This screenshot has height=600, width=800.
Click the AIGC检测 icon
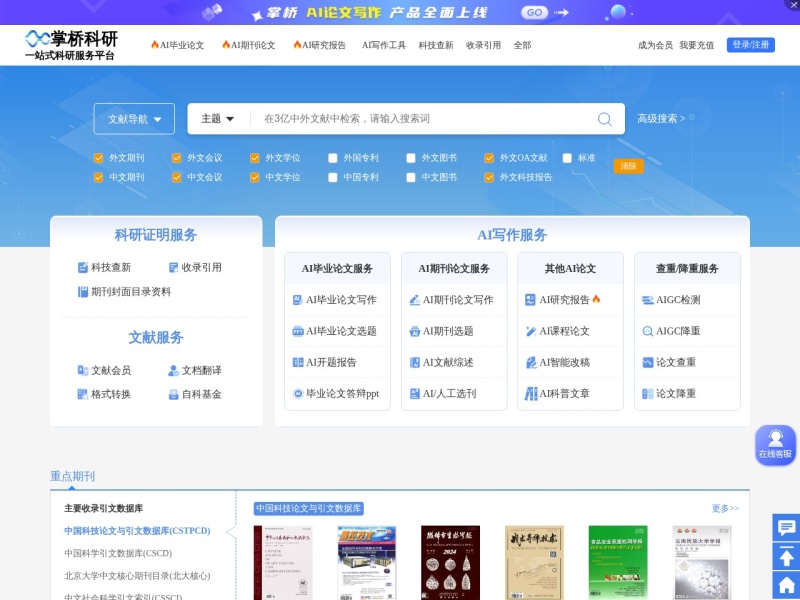pyautogui.click(x=647, y=300)
